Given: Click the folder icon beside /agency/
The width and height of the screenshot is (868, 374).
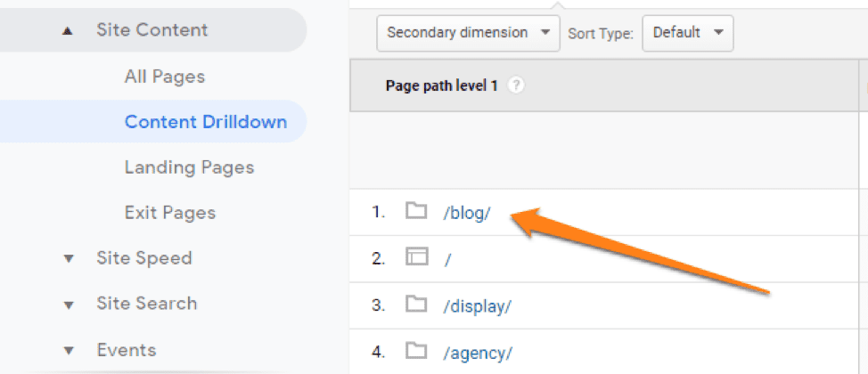Looking at the screenshot, I should pos(416,351).
